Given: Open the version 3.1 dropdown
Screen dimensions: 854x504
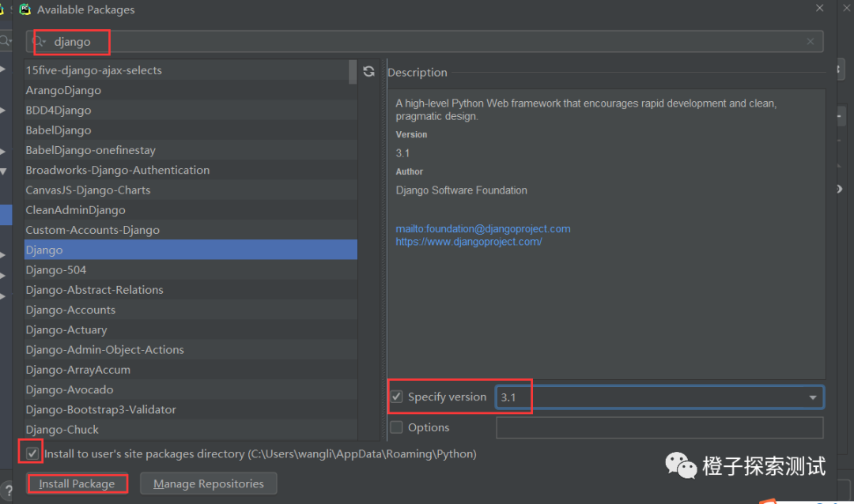Looking at the screenshot, I should click(x=813, y=397).
